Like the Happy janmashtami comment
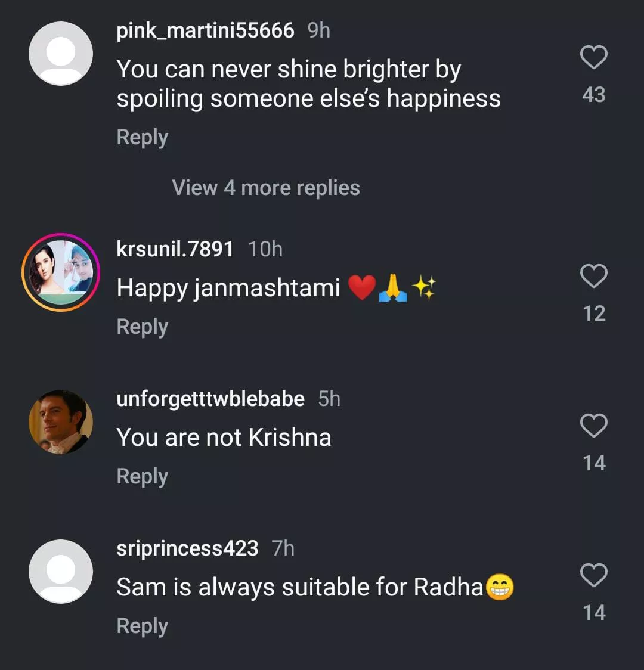This screenshot has width=644, height=670. pos(593,277)
